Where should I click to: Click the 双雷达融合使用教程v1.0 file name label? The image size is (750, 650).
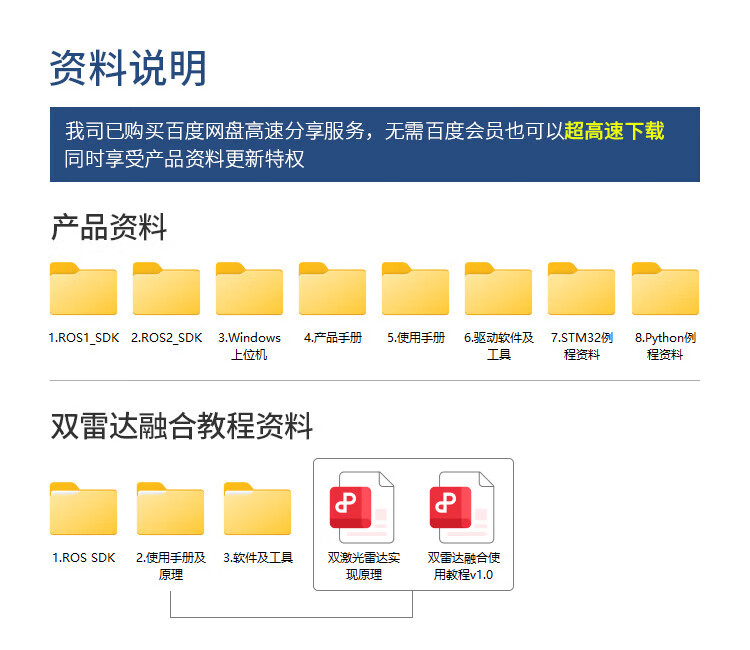[461, 566]
